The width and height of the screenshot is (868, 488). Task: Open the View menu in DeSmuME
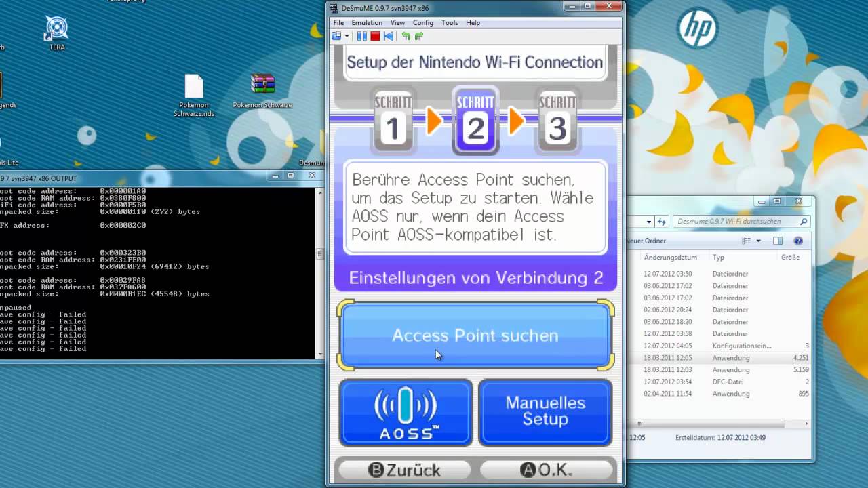tap(397, 22)
